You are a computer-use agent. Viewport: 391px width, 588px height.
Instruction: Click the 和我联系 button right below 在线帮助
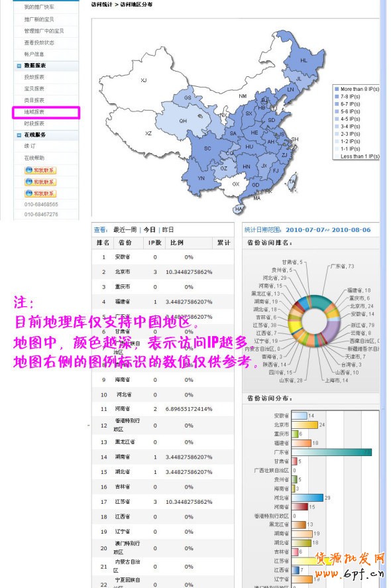pyautogui.click(x=40, y=170)
